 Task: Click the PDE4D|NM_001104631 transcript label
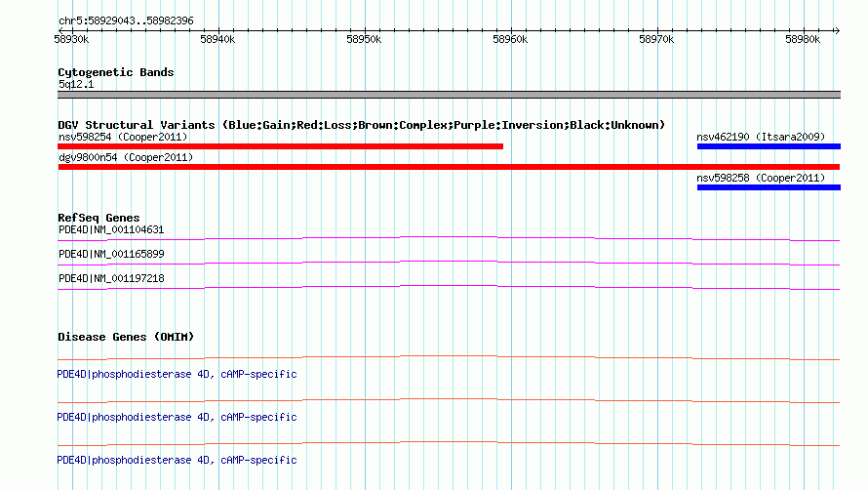111,229
